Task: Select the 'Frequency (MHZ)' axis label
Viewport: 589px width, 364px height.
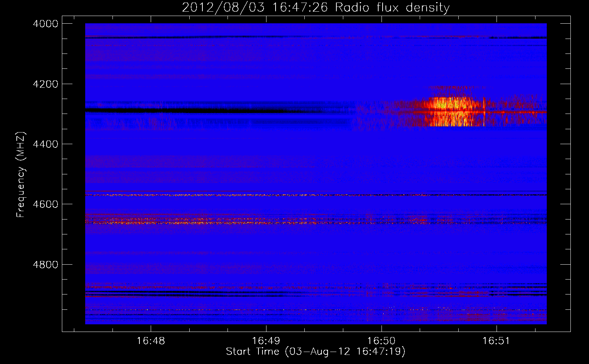Action: click(21, 175)
